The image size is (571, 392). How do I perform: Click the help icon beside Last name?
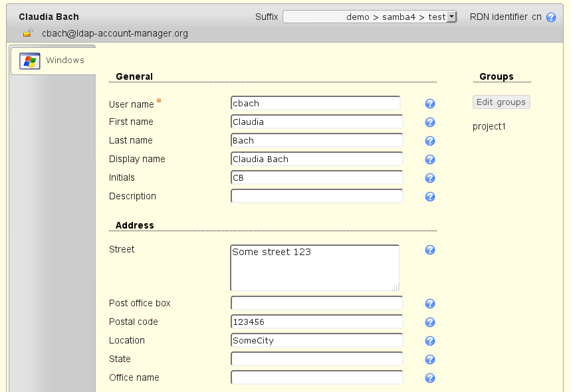point(430,141)
